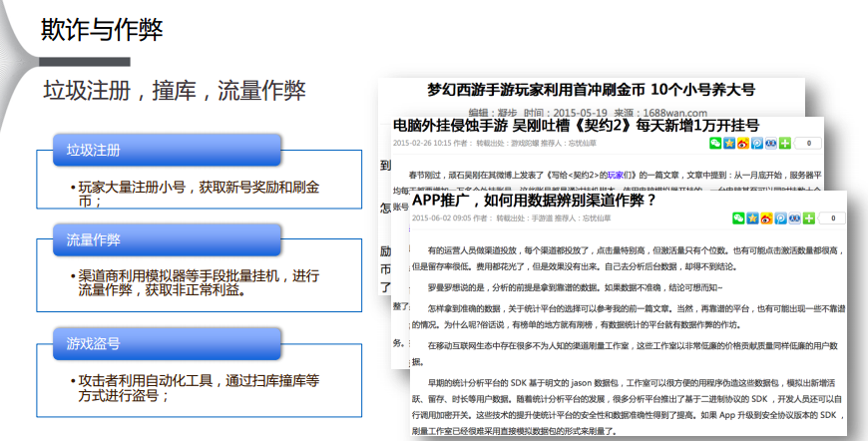Click the Qzone star icon in 契约2 article
The image size is (868, 441).
pyautogui.click(x=729, y=144)
